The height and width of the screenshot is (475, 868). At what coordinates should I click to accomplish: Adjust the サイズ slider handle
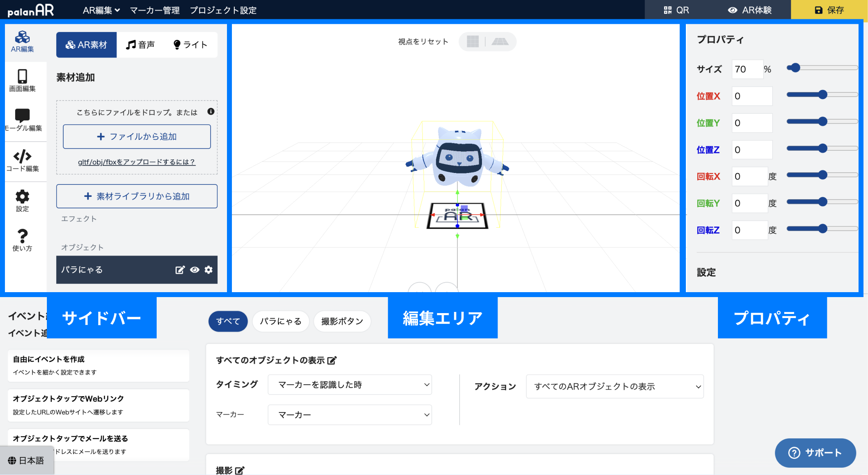coord(796,68)
